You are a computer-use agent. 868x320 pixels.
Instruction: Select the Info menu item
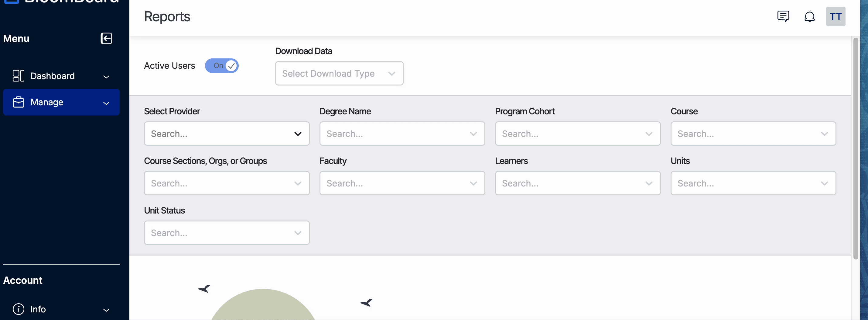point(61,309)
